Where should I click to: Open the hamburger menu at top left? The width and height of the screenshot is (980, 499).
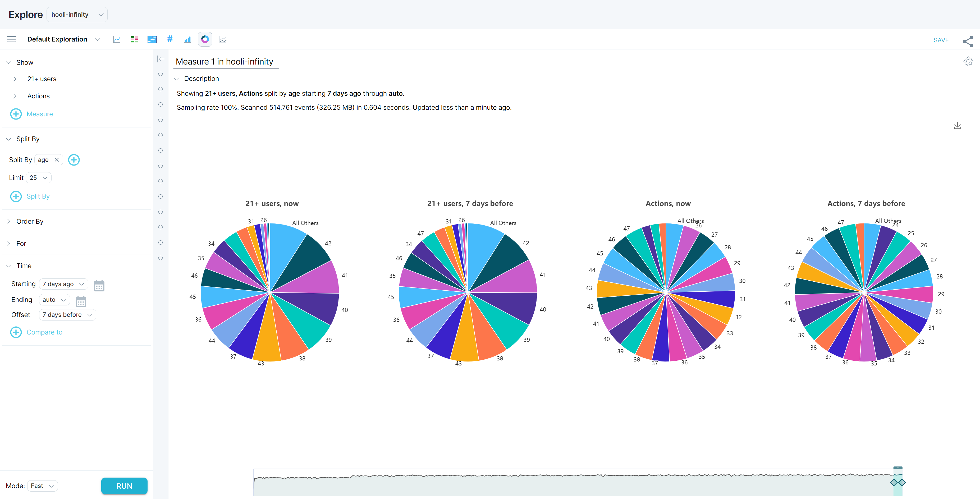pyautogui.click(x=11, y=39)
